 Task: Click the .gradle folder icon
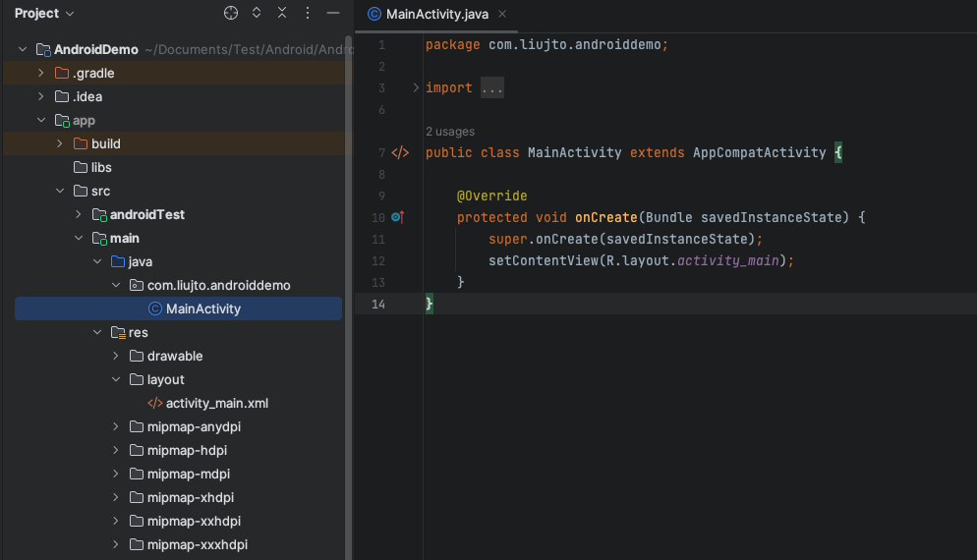[62, 73]
